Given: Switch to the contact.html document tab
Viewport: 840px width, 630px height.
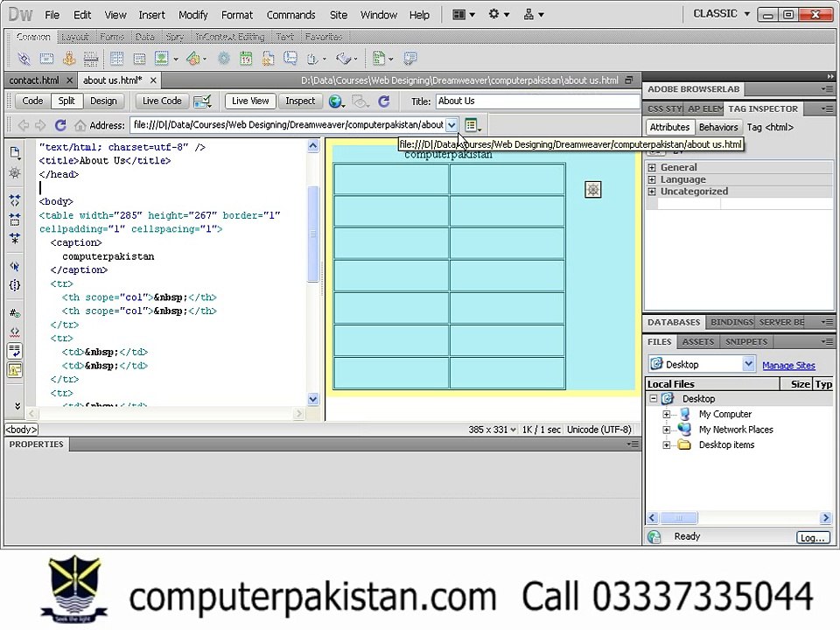Looking at the screenshot, I should [34, 80].
